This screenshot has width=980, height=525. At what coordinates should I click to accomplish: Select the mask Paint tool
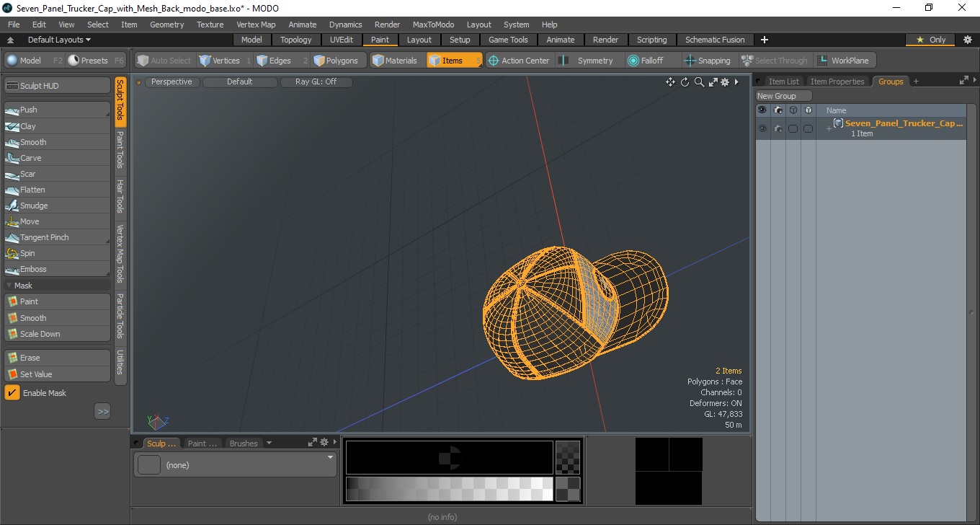point(57,301)
